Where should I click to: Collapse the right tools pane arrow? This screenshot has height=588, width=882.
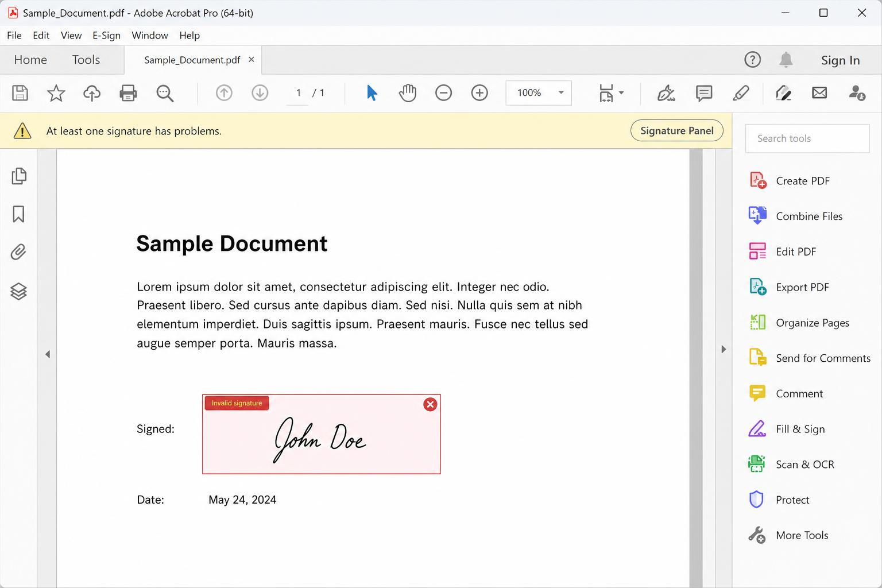[724, 349]
